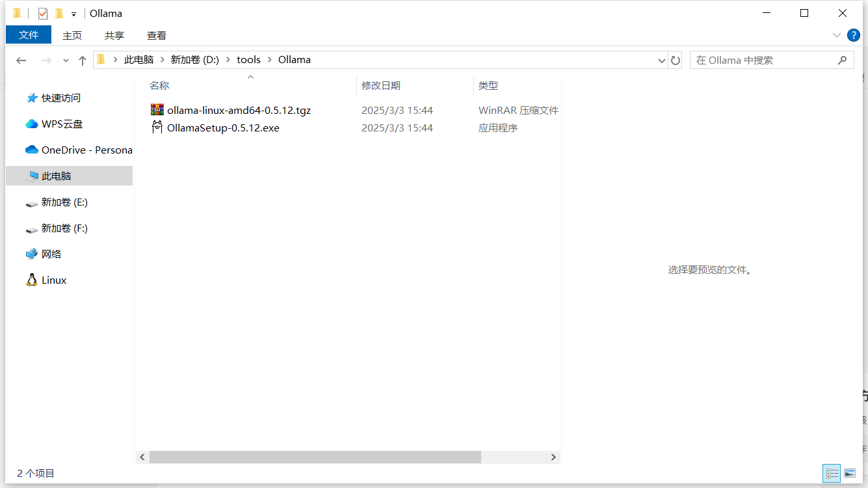Select 此电脑 in navigation pane
The width and height of the screenshot is (868, 488).
pos(69,176)
